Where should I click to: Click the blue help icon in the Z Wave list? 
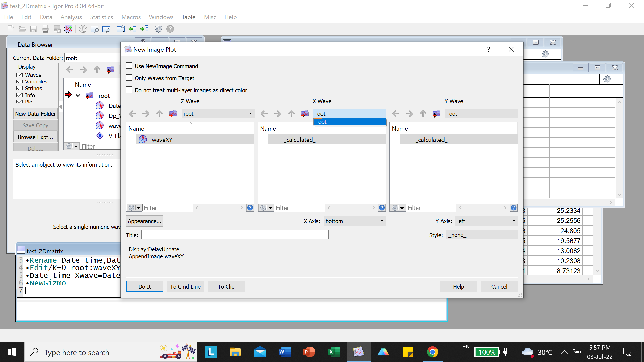click(250, 208)
